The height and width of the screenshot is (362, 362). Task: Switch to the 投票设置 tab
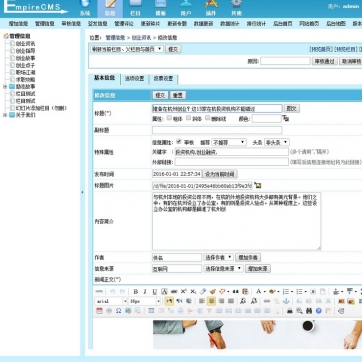tap(163, 79)
